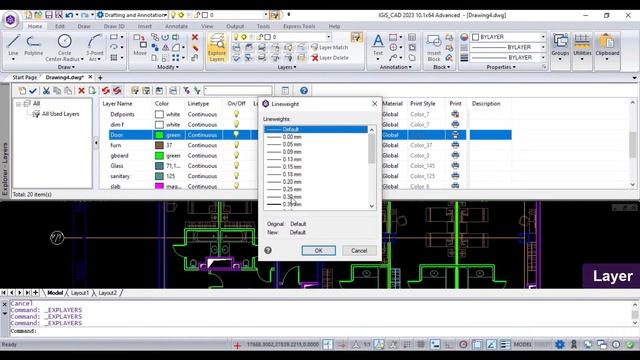
Task: Click the Cut scissors icon in explorer toolbar
Action: point(46,91)
